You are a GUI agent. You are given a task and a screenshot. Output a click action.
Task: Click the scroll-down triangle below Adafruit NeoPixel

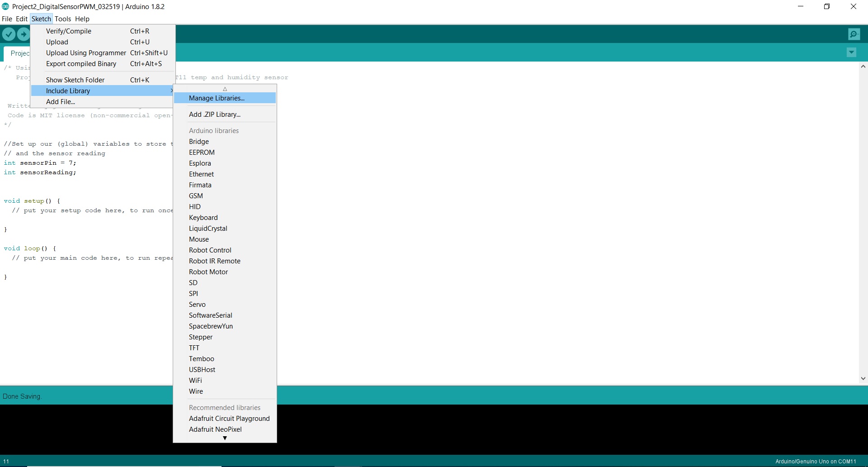click(x=225, y=438)
